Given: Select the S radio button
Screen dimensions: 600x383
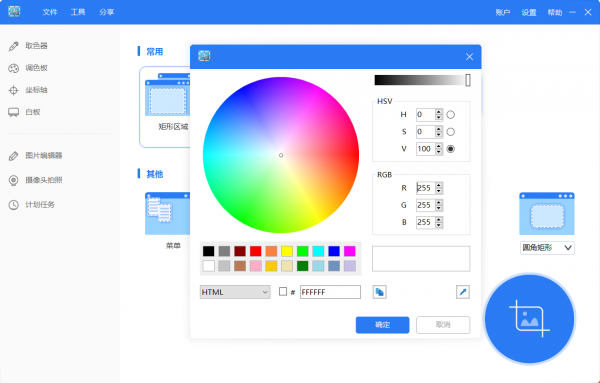Looking at the screenshot, I should tap(451, 132).
